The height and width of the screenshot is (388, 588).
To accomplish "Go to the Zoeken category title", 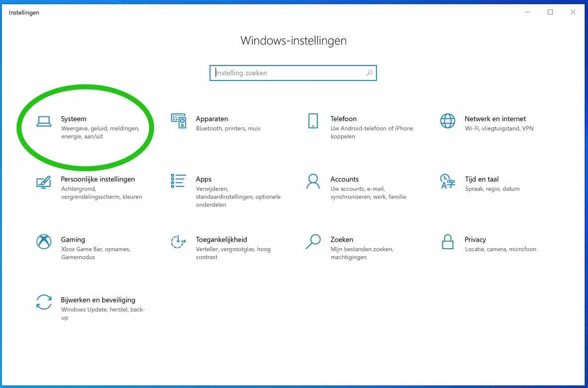I will pyautogui.click(x=342, y=240).
